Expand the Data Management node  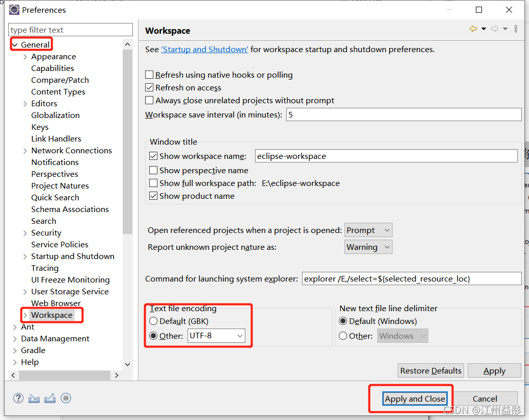14,338
